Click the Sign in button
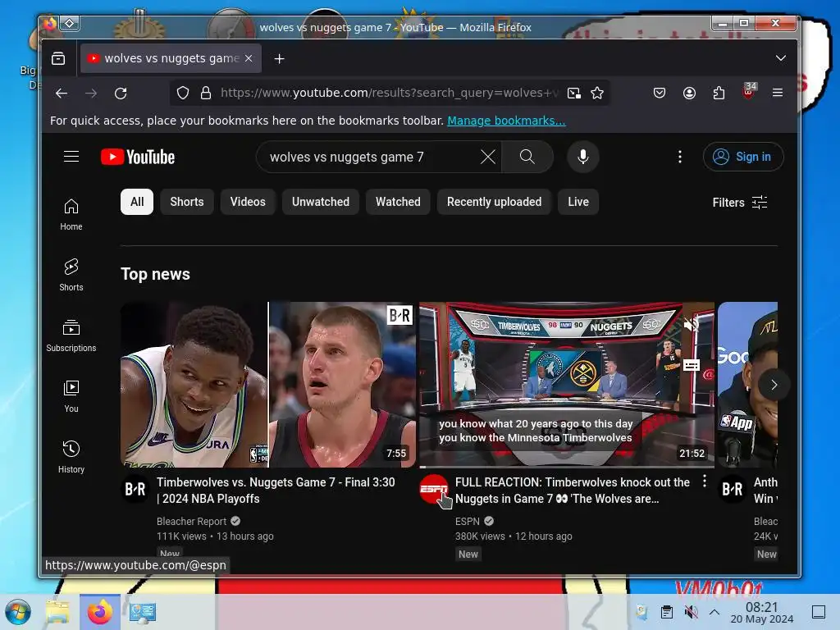 tap(743, 157)
